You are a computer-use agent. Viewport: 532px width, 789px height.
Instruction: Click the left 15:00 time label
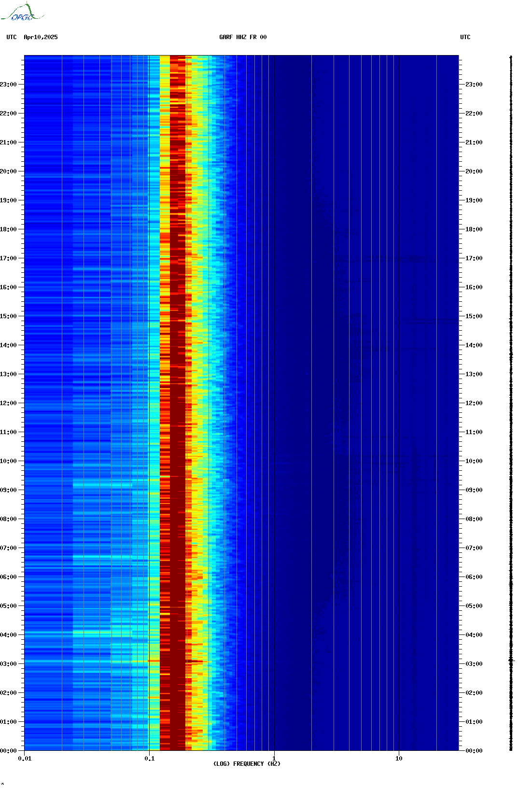coord(8,316)
